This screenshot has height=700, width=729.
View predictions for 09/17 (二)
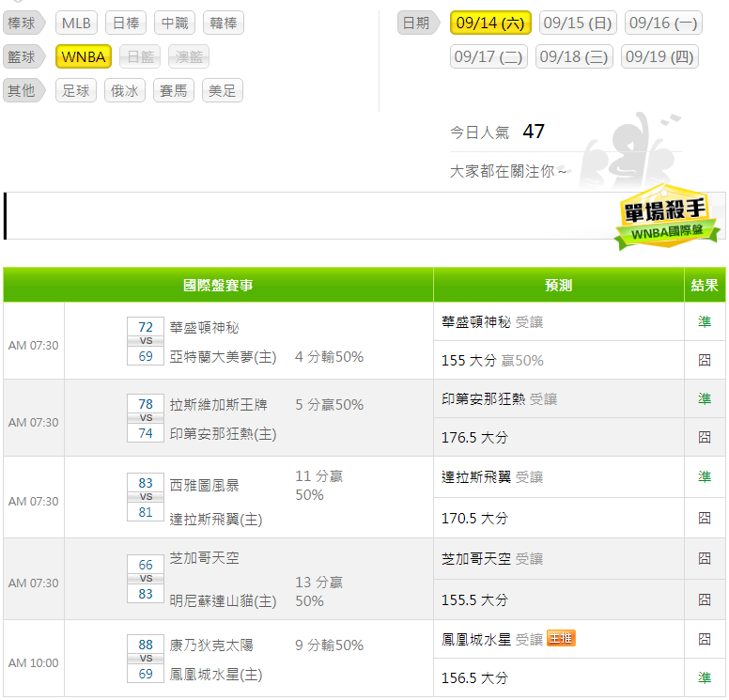click(x=489, y=57)
